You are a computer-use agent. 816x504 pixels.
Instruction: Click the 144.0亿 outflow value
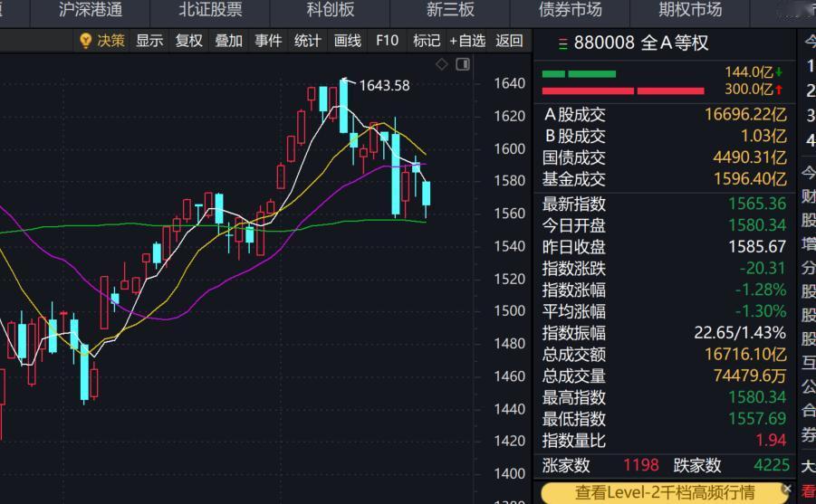click(749, 71)
